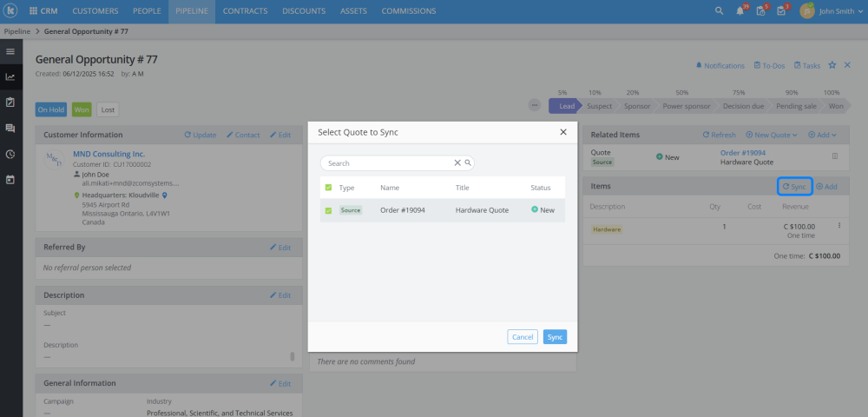Click the magnifier in quote search
The height and width of the screenshot is (417, 868).
coord(468,162)
